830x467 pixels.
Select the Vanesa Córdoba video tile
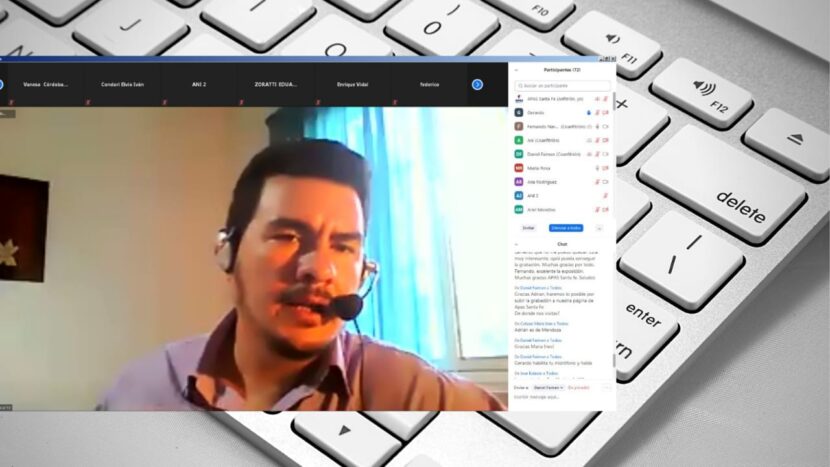pos(47,85)
